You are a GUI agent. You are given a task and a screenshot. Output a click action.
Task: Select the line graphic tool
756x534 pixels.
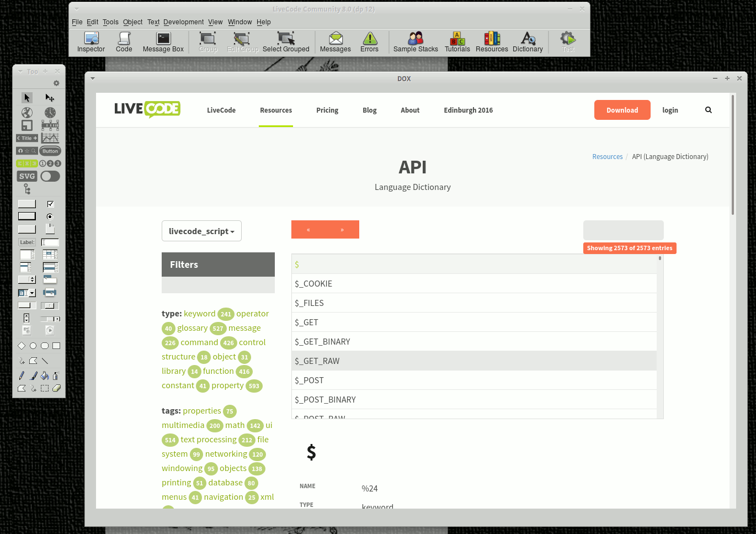[x=45, y=361]
